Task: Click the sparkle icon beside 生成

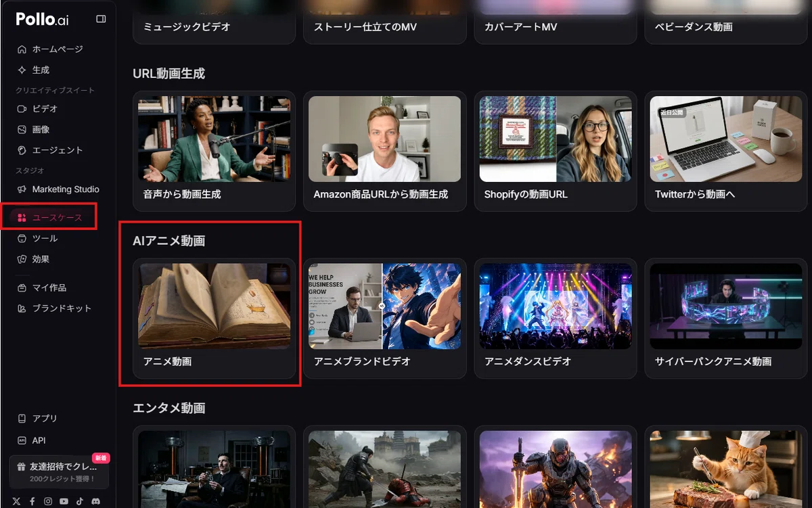Action: [22, 70]
